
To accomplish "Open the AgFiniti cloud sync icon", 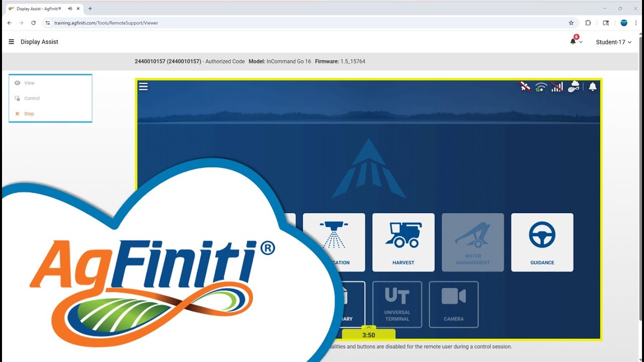I will click(x=574, y=86).
